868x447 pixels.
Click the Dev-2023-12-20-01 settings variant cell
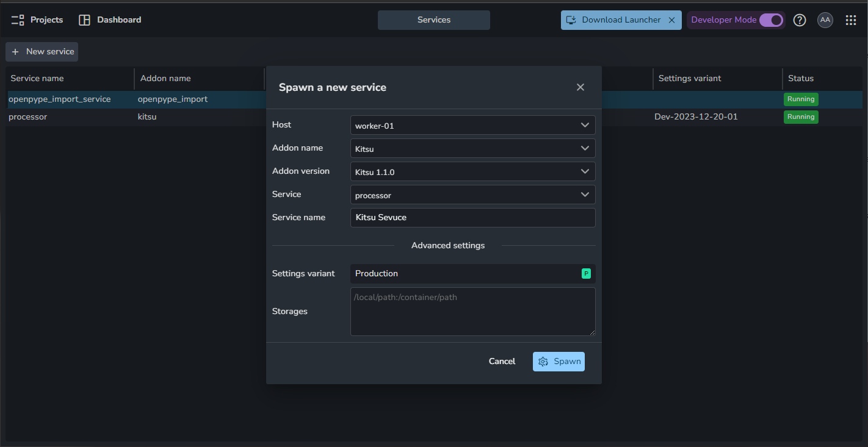point(696,117)
